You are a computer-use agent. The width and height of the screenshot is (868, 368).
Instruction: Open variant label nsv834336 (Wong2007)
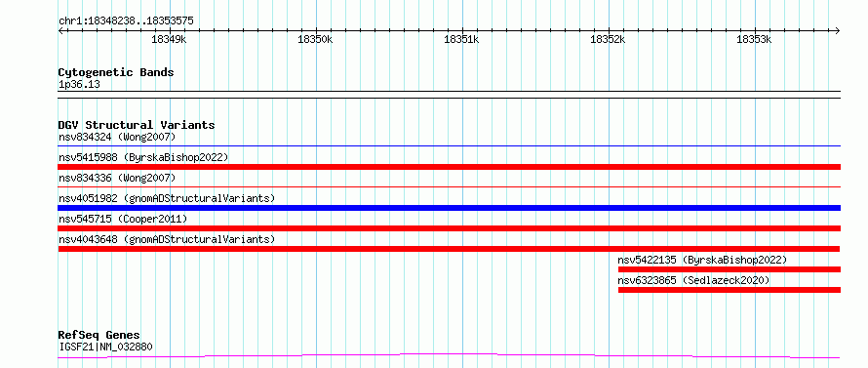117,178
